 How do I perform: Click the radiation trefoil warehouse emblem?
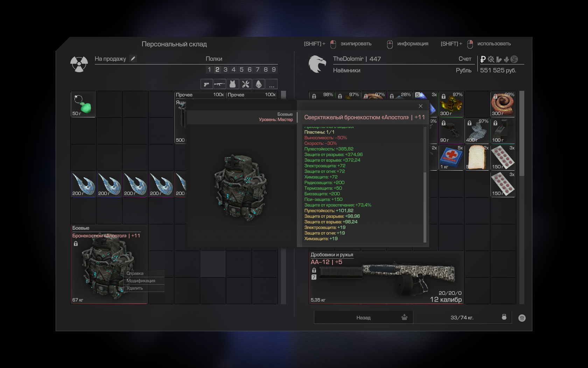point(79,64)
